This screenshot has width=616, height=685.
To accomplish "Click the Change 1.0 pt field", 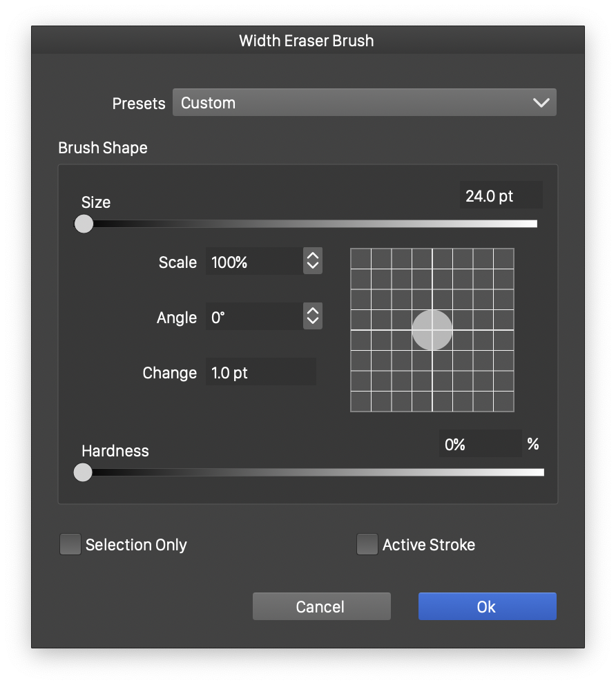I will (x=260, y=373).
